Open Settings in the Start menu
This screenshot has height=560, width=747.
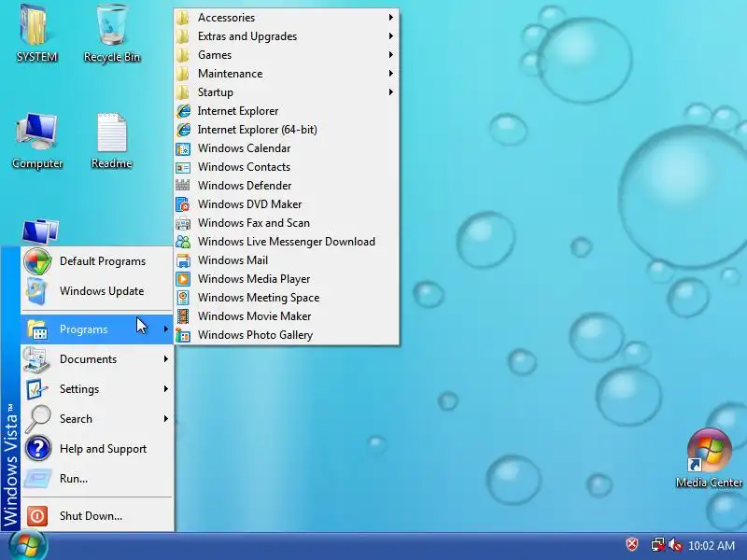tap(97, 389)
